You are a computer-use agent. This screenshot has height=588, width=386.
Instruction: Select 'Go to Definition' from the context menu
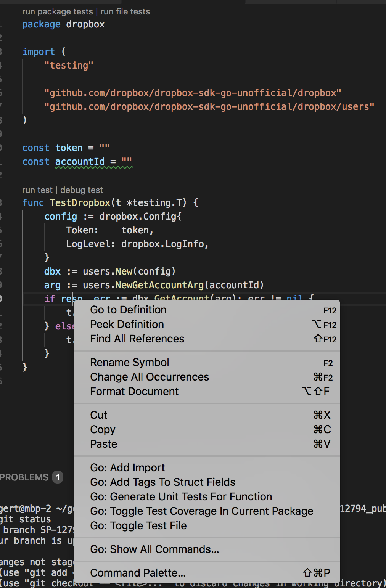(x=128, y=310)
